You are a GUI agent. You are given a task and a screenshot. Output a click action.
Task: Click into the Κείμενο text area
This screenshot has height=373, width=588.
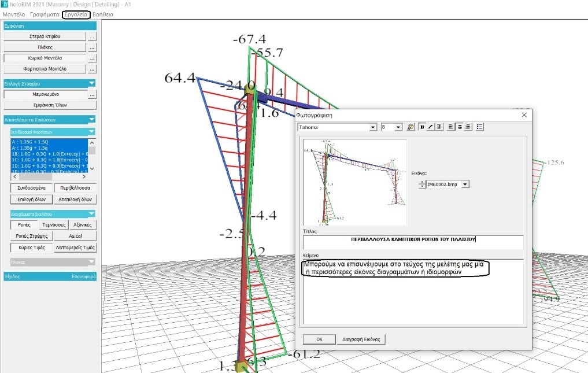pos(413,291)
